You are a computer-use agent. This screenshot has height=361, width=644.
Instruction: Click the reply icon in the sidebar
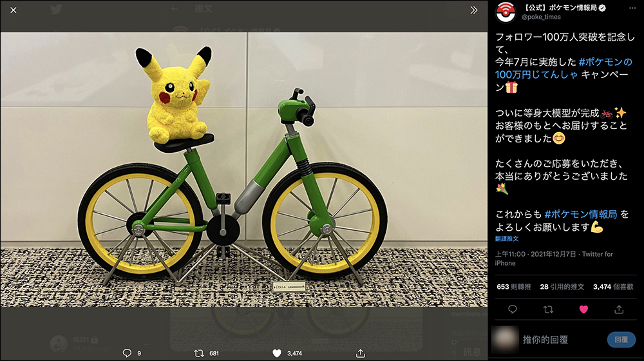513,309
